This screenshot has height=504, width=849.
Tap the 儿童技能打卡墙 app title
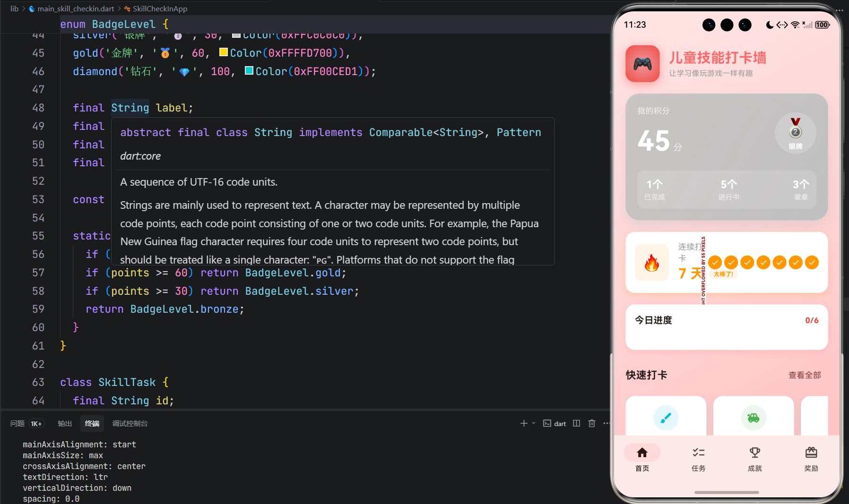[718, 58]
